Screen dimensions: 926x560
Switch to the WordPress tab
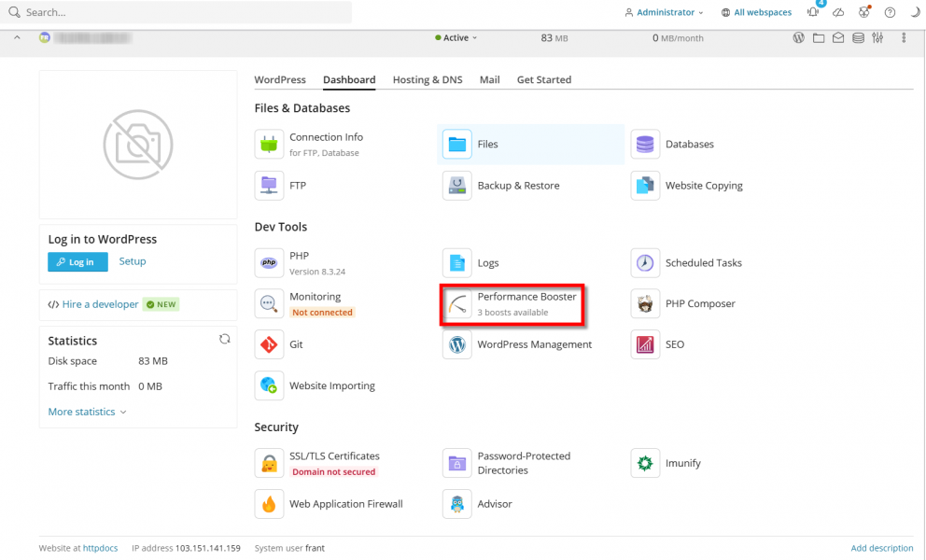(x=280, y=79)
